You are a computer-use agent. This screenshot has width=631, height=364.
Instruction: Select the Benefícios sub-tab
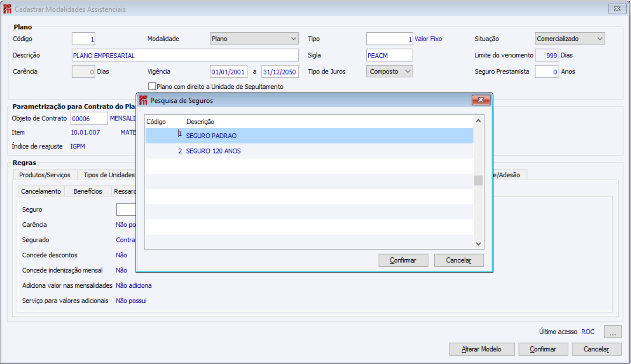[88, 191]
